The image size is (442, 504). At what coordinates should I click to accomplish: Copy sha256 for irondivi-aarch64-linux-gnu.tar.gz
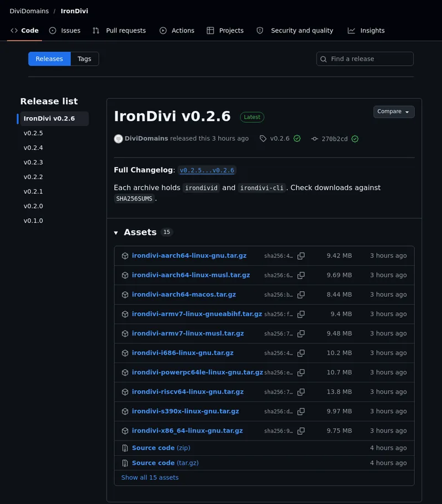[x=301, y=256]
